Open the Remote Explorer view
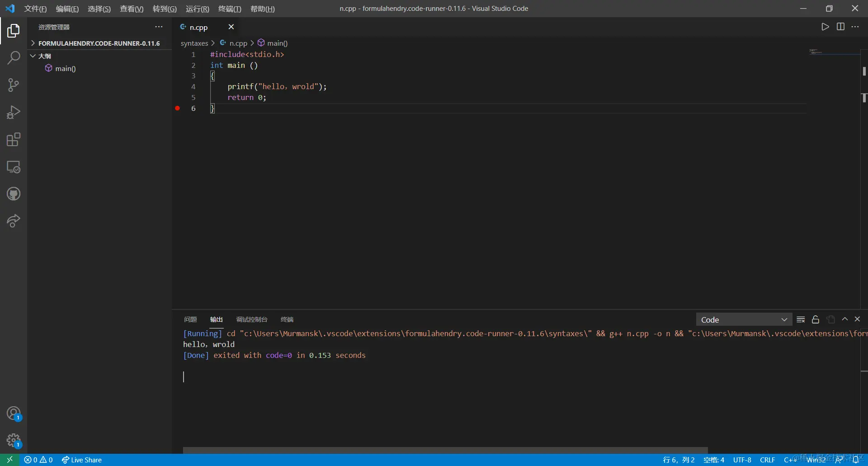Screen dimensions: 868x466 point(14,167)
